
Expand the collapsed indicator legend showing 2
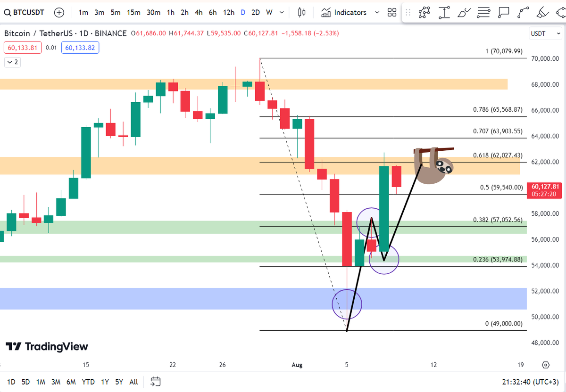pyautogui.click(x=12, y=62)
